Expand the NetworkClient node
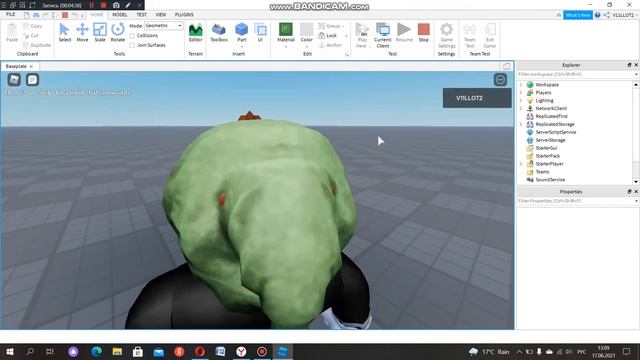The width and height of the screenshot is (640, 360). (x=521, y=108)
